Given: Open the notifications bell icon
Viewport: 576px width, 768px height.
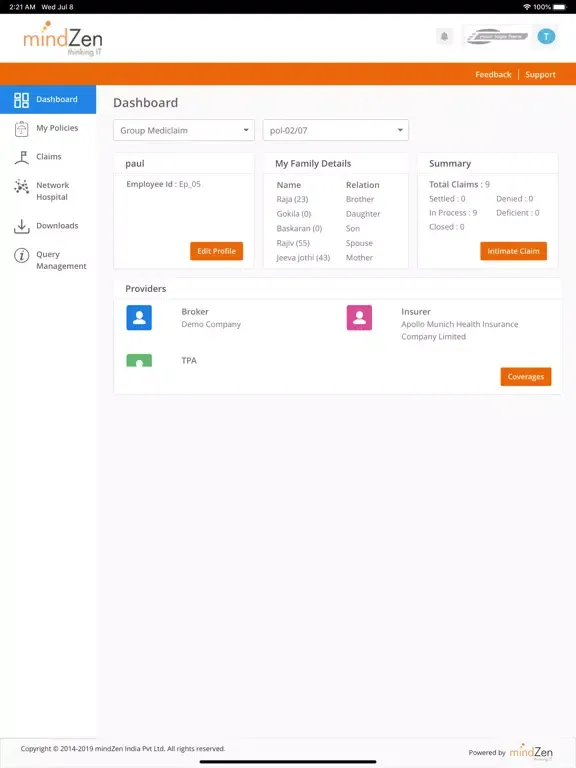Looking at the screenshot, I should tap(444, 36).
